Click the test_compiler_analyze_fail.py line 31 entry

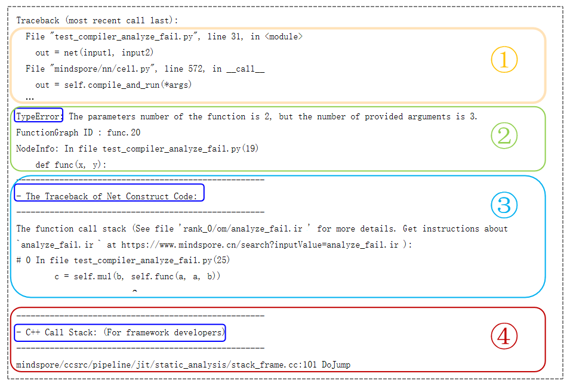click(x=164, y=37)
